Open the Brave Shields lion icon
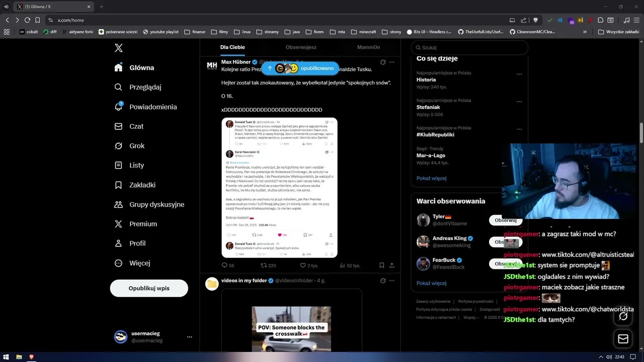The width and height of the screenshot is (644, 362). click(x=535, y=20)
